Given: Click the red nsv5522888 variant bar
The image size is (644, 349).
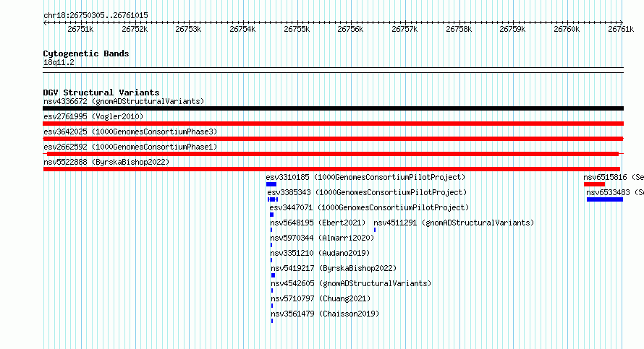Looking at the screenshot, I should pos(331,169).
